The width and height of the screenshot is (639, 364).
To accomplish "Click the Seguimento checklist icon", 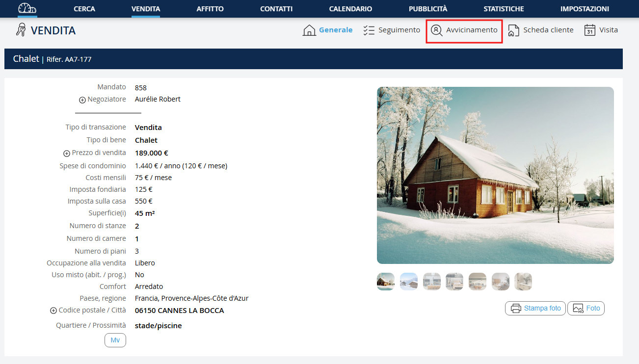I will click(369, 30).
